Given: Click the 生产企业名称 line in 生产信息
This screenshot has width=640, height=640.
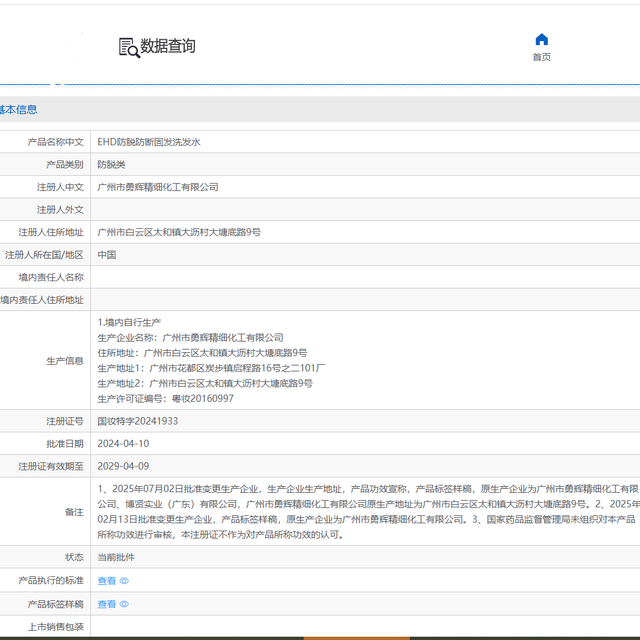Looking at the screenshot, I should pyautogui.click(x=190, y=338).
